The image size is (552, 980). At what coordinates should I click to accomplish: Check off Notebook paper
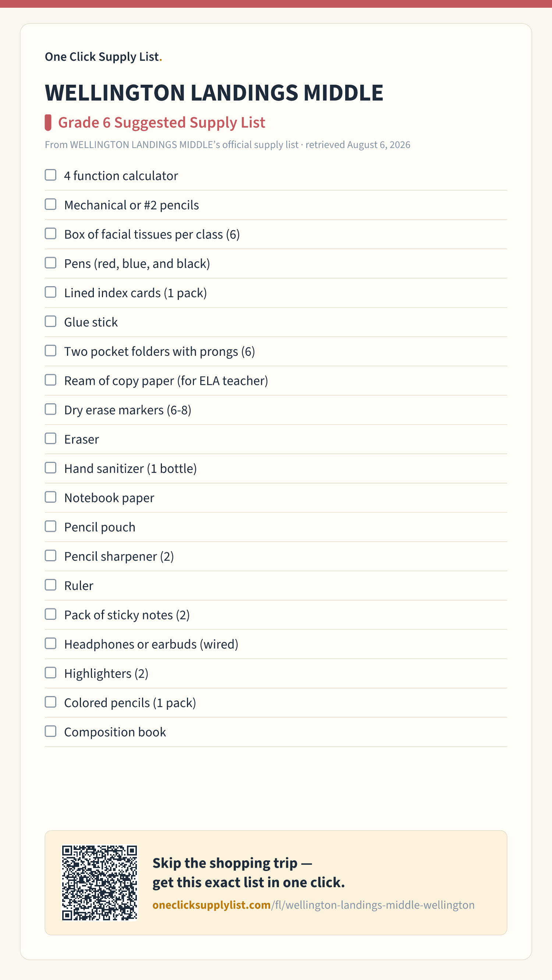(50, 497)
